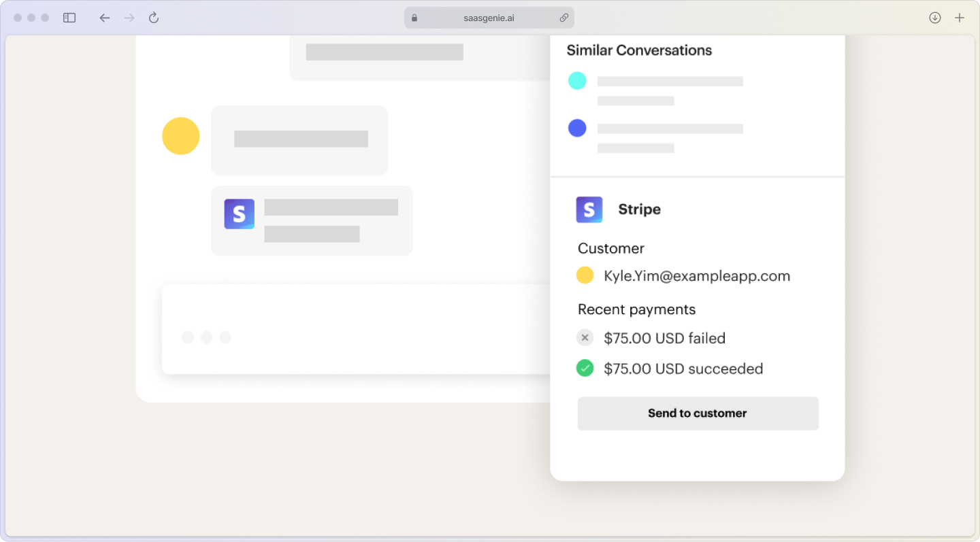Toggle the browser sidebar

[69, 18]
